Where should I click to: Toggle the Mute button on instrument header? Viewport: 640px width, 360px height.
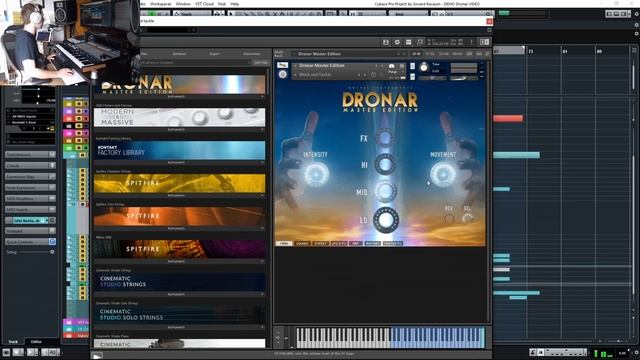point(412,76)
